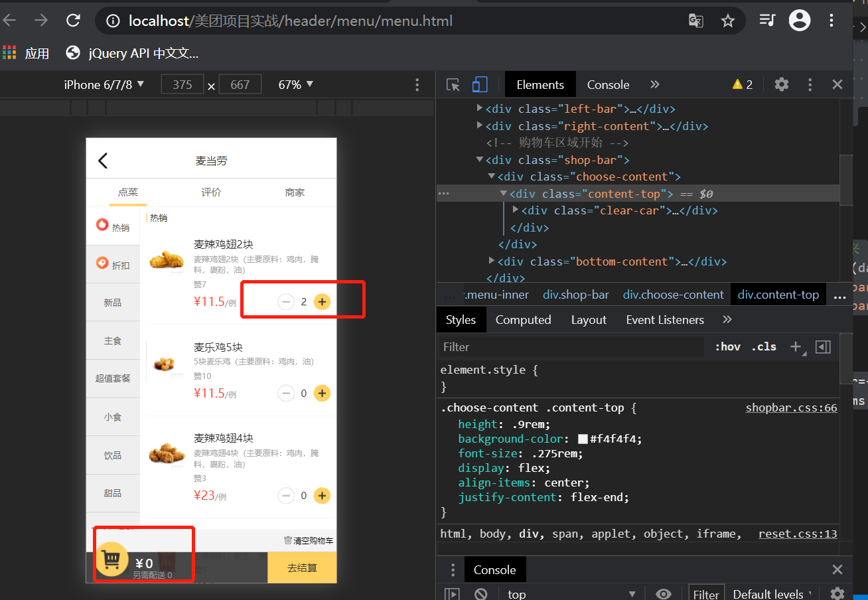Screen dimensions: 868x600
Task: Tap the shopping cart icon
Action: [112, 560]
